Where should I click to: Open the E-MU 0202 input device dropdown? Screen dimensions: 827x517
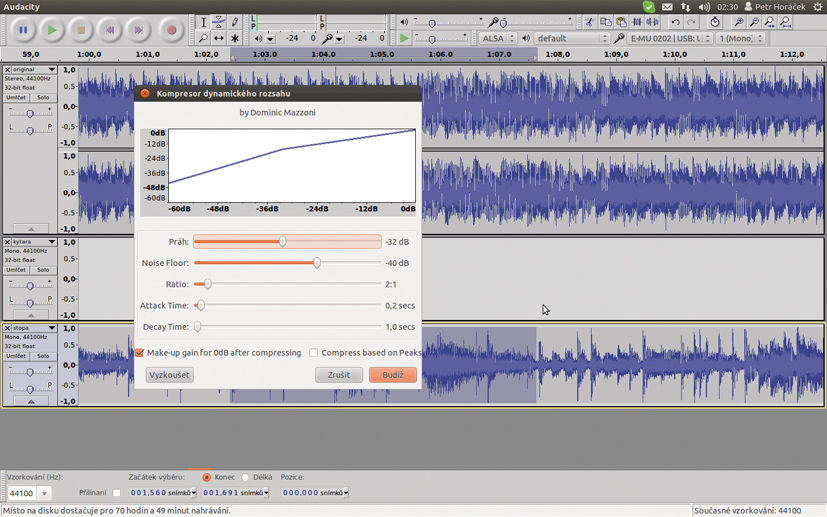pos(670,38)
